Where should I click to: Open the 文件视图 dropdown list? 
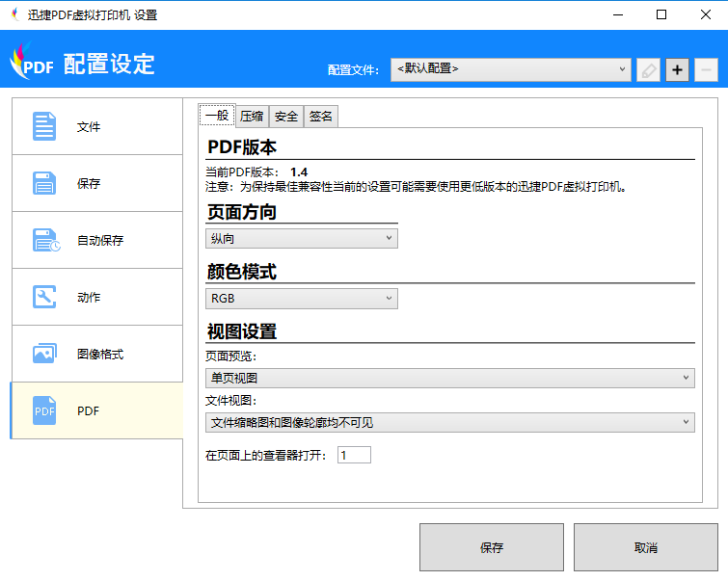(450, 423)
